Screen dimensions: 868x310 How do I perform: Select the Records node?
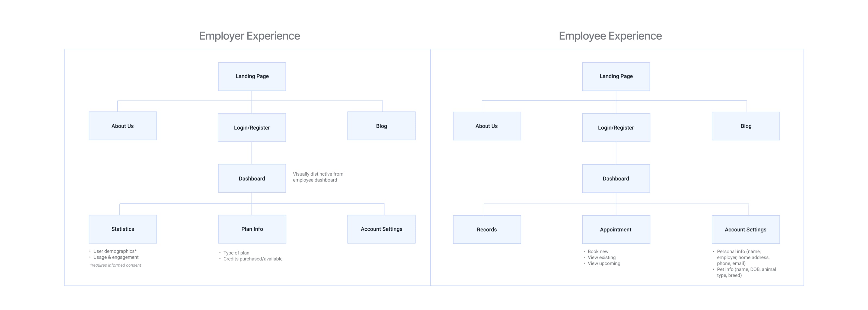coord(487,230)
